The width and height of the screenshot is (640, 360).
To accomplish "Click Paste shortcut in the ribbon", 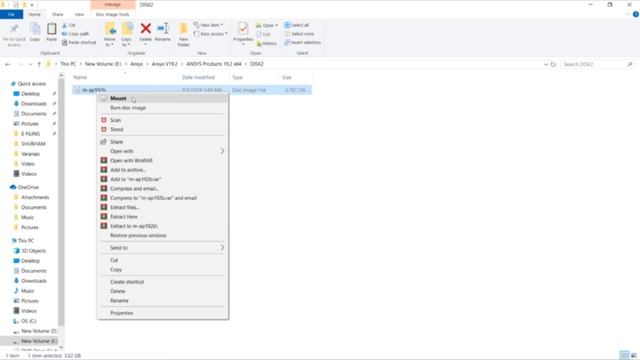I will [x=79, y=42].
